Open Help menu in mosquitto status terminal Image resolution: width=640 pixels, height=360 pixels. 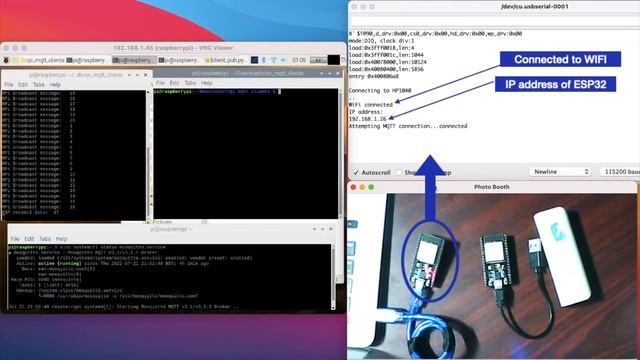pos(62,239)
